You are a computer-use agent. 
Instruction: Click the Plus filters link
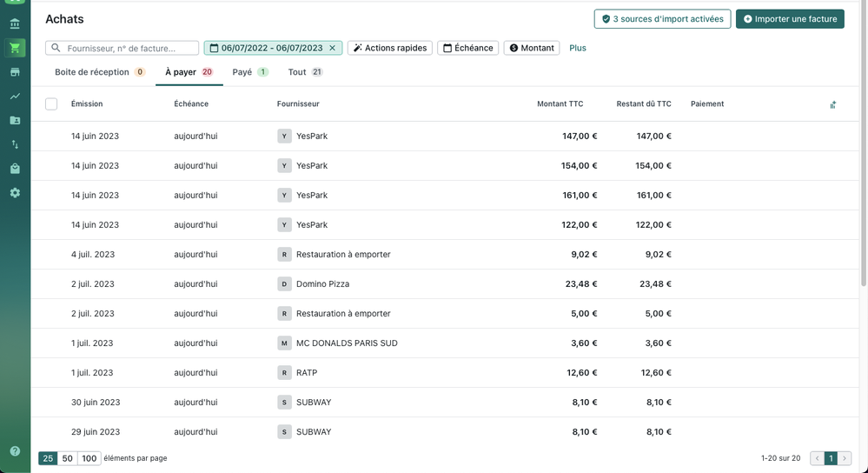pyautogui.click(x=578, y=49)
